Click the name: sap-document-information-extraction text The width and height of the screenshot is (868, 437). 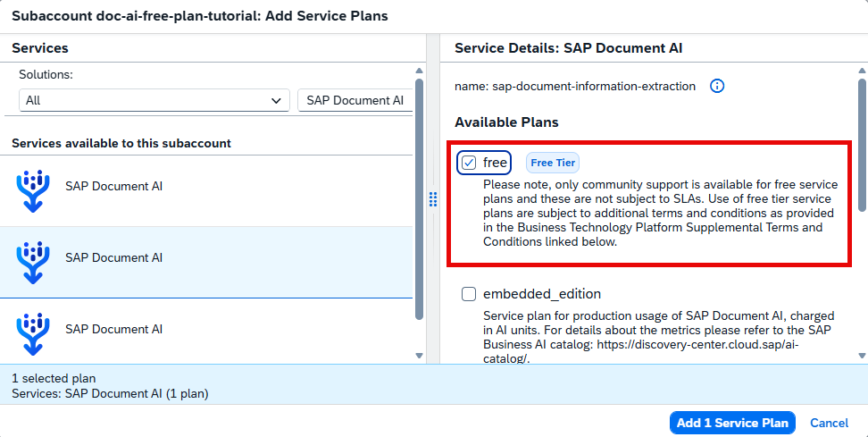coord(575,87)
